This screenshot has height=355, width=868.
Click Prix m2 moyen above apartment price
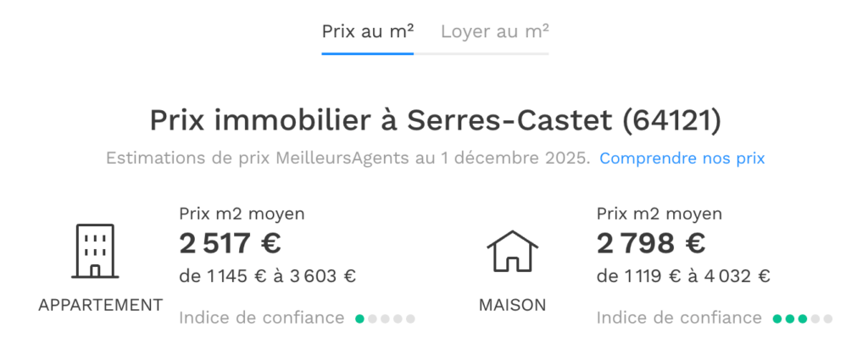pos(242,214)
